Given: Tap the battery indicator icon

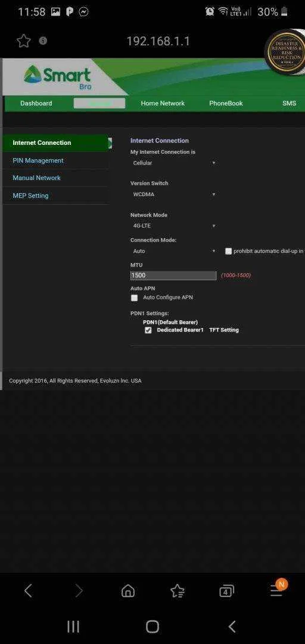Looking at the screenshot, I should (284, 11).
